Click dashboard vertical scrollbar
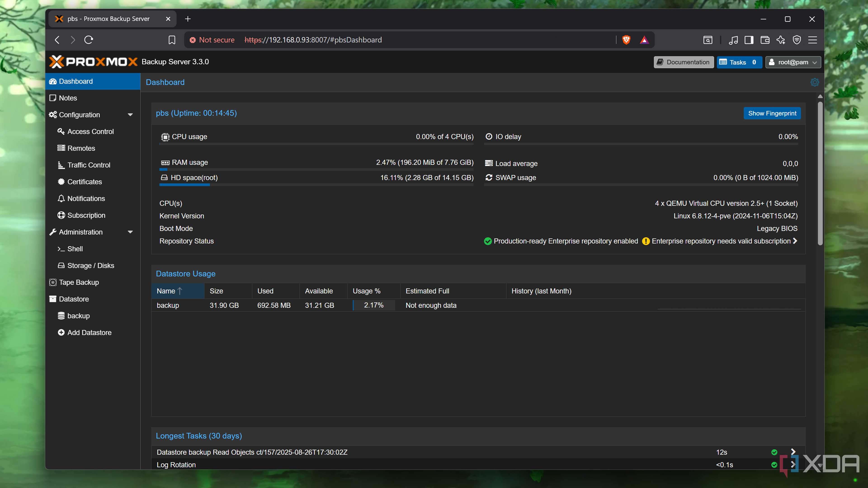Viewport: 868px width, 488px height. [x=820, y=174]
